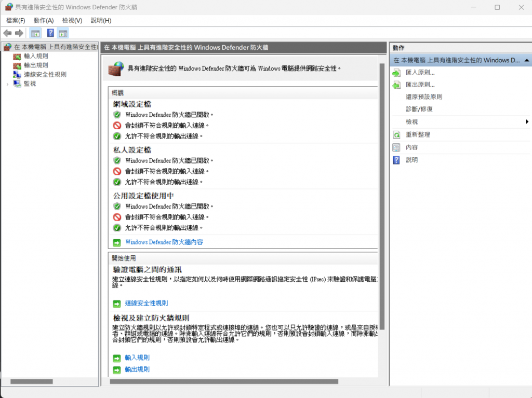Image resolution: width=532 pixels, height=398 pixels.
Task: Go back with the toolbar back arrow
Action: tap(7, 33)
